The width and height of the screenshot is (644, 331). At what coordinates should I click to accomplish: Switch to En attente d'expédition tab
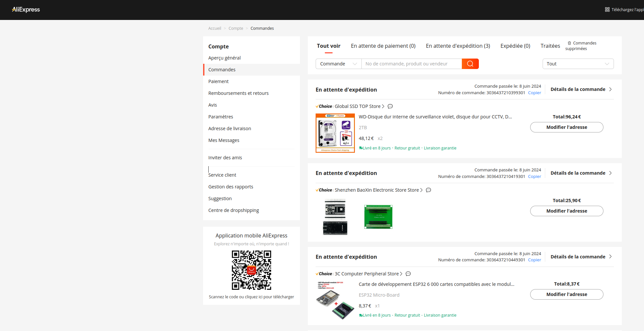pyautogui.click(x=458, y=46)
